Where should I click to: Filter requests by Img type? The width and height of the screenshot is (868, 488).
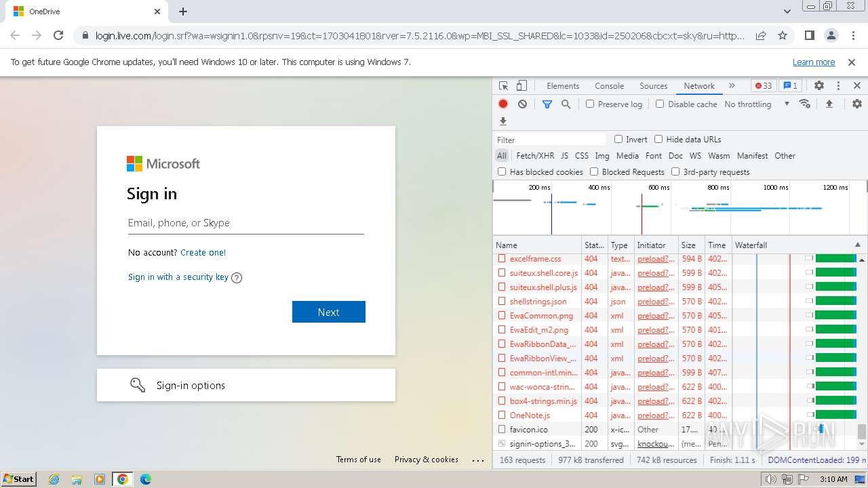pos(602,155)
